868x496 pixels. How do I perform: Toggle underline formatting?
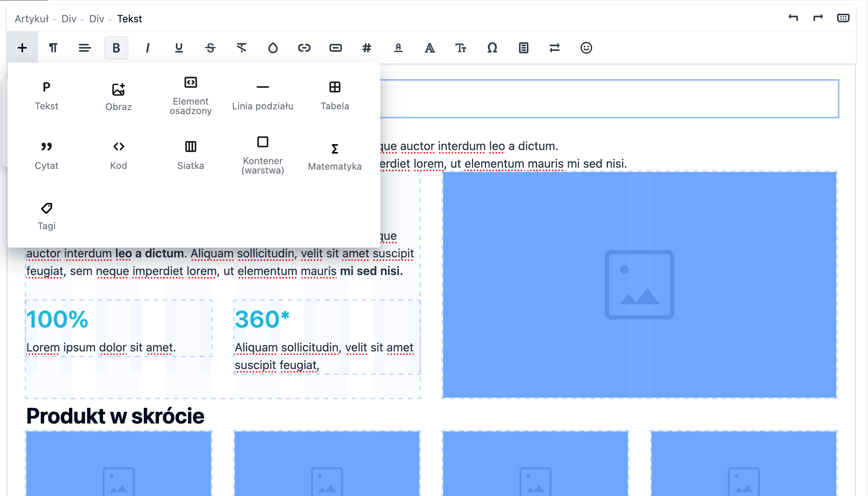click(179, 48)
